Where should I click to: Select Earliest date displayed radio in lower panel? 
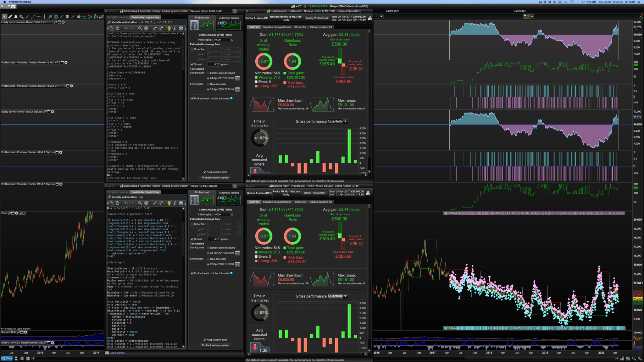tap(208, 248)
